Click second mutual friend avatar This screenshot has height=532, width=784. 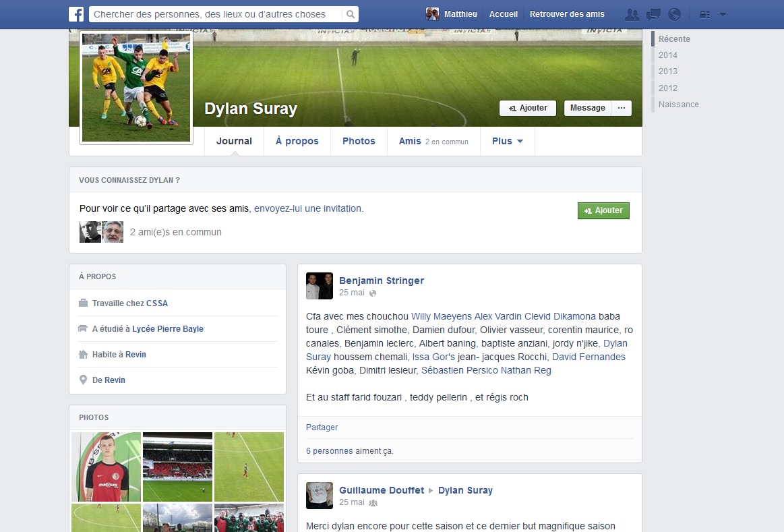click(113, 232)
